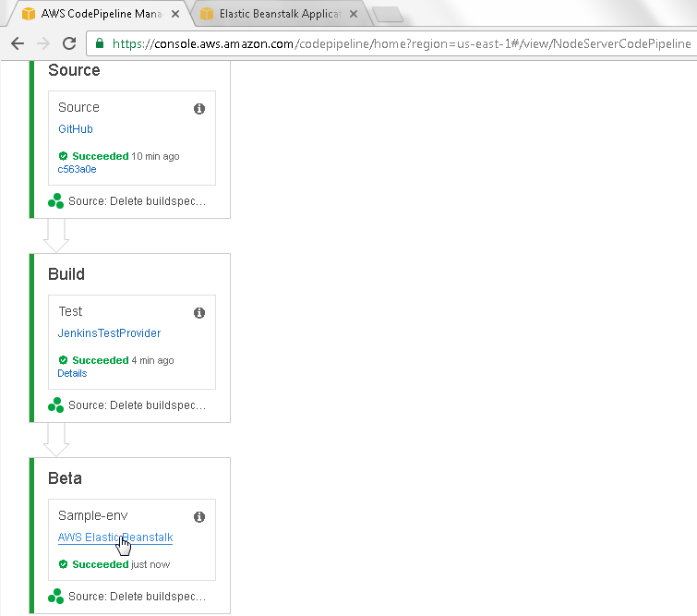This screenshot has height=616, width=697.
Task: Open the JenkinsTestProvider link
Action: click(x=109, y=333)
